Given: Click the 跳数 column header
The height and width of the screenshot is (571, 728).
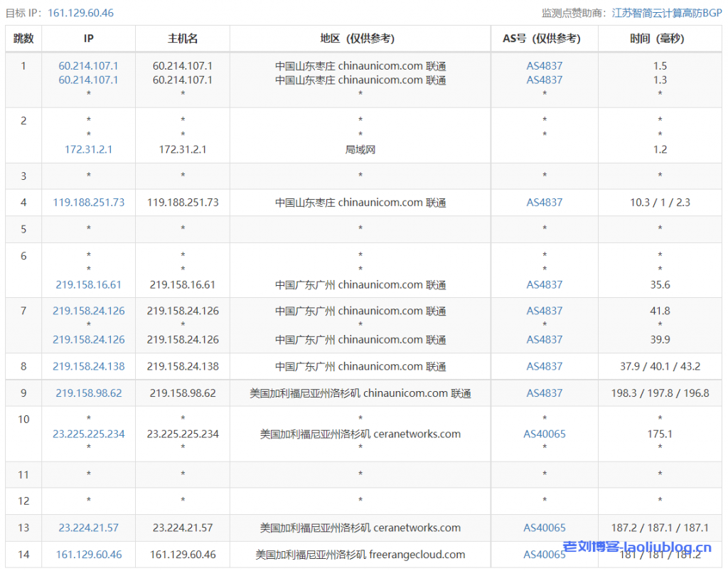Looking at the screenshot, I should coord(23,39).
